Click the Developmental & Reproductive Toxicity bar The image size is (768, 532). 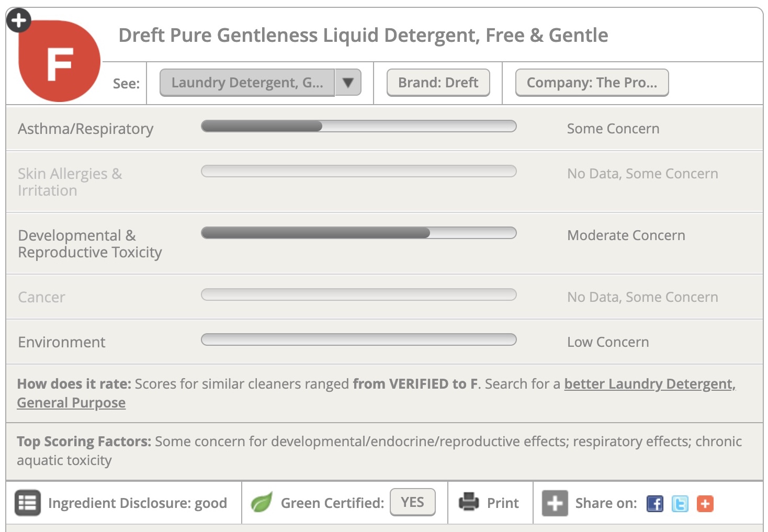(358, 233)
